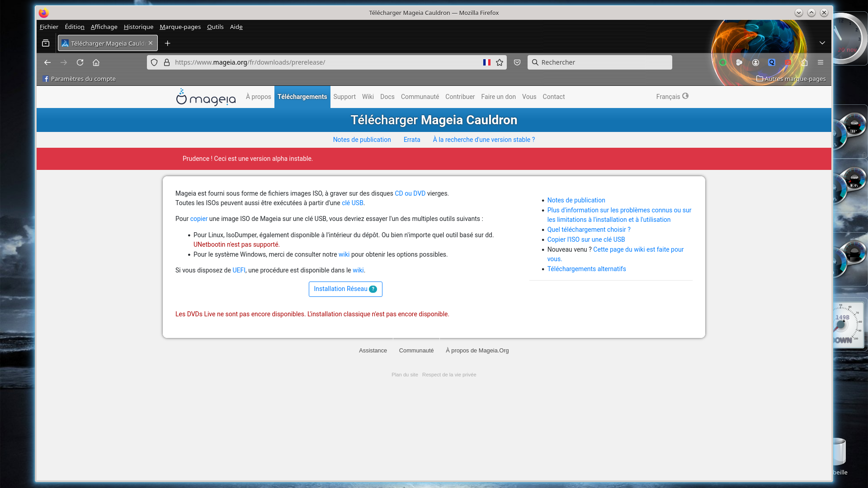The width and height of the screenshot is (868, 488).
Task: Open the Firefox home page
Action: [x=96, y=62]
